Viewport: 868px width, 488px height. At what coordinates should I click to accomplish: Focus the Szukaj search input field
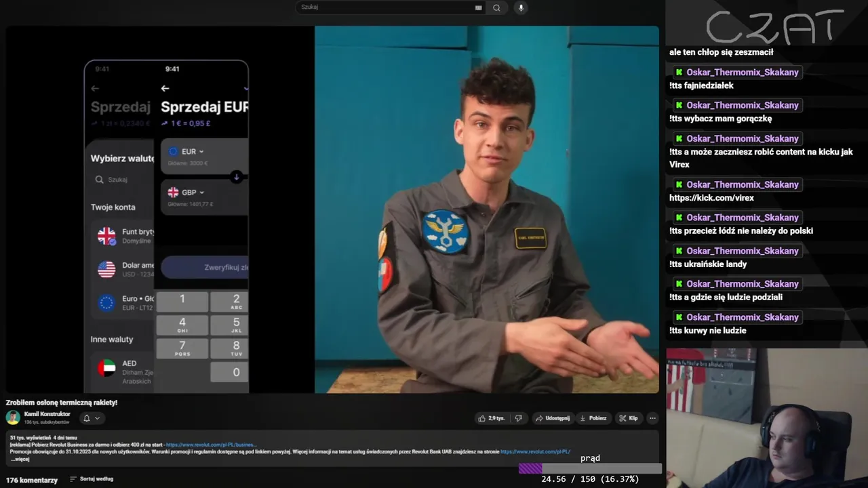[387, 7]
